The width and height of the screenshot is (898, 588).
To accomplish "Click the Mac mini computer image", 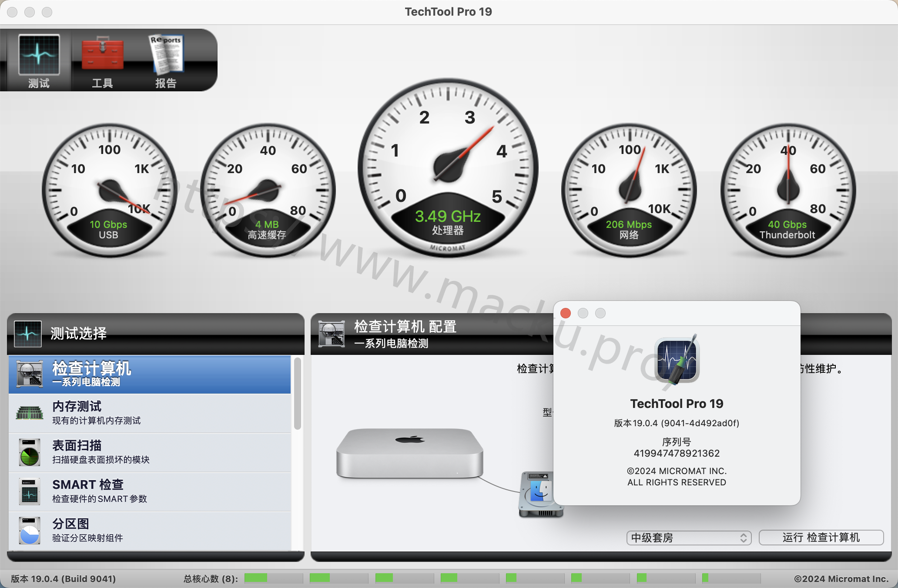I will (x=409, y=454).
